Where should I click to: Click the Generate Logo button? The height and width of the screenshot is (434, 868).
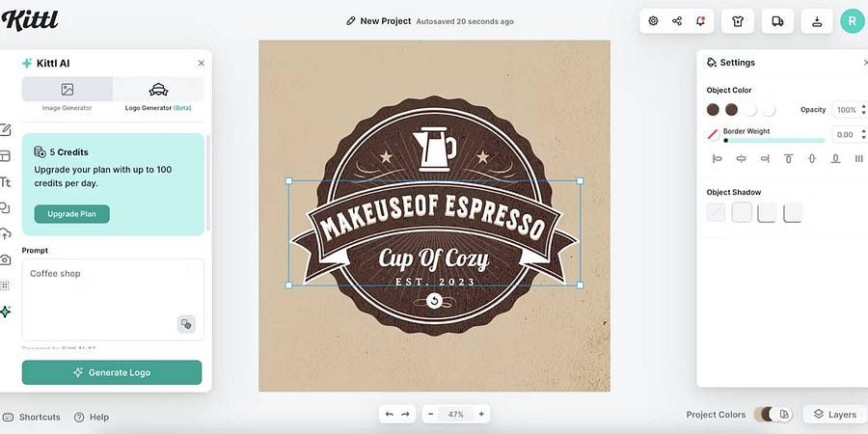click(112, 372)
